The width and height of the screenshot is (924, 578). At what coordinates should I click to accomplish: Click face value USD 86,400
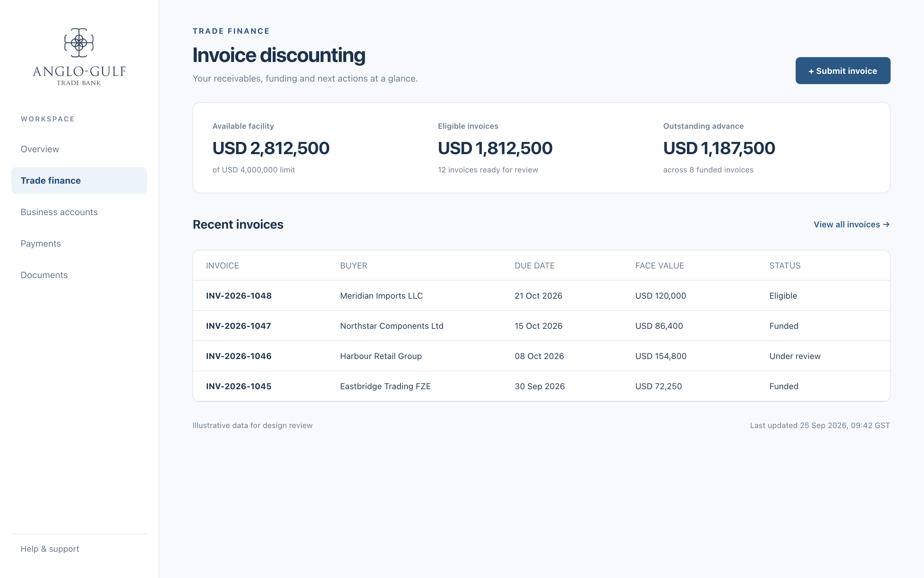pyautogui.click(x=659, y=326)
